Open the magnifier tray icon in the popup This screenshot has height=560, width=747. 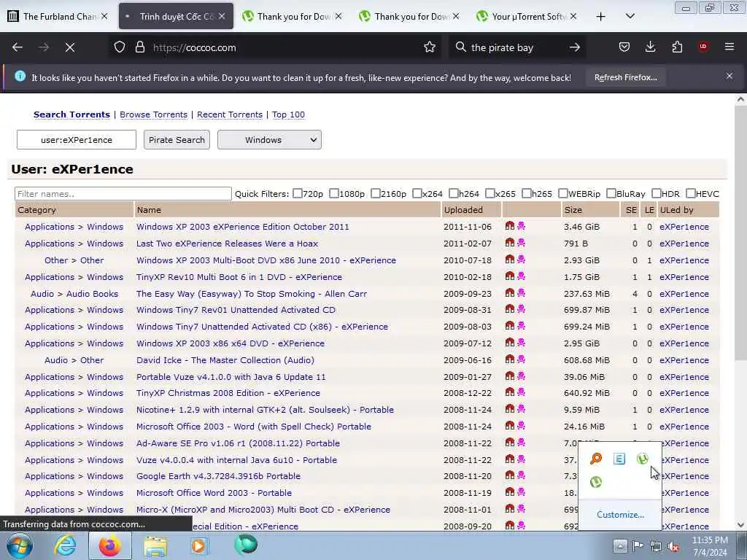click(596, 459)
